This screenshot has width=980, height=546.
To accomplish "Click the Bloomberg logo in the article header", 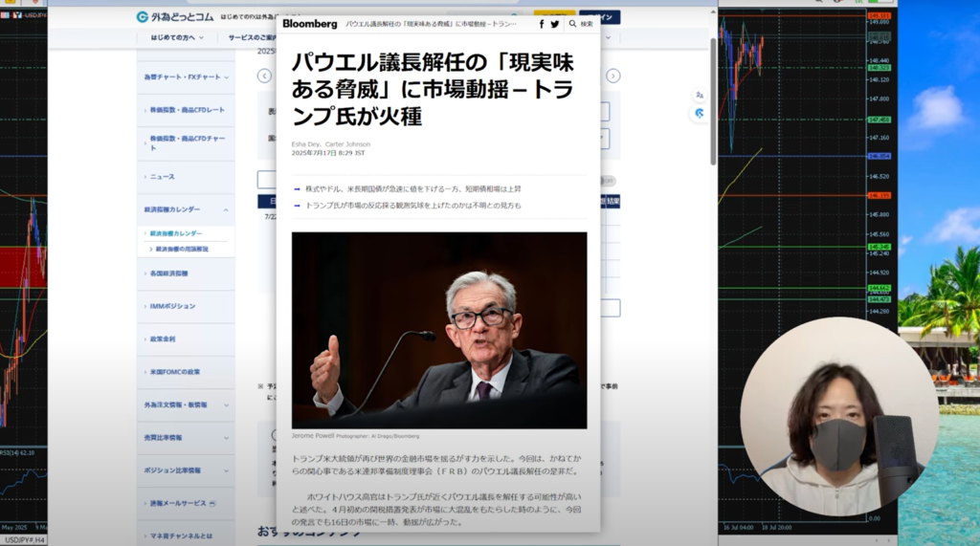I will coord(310,24).
